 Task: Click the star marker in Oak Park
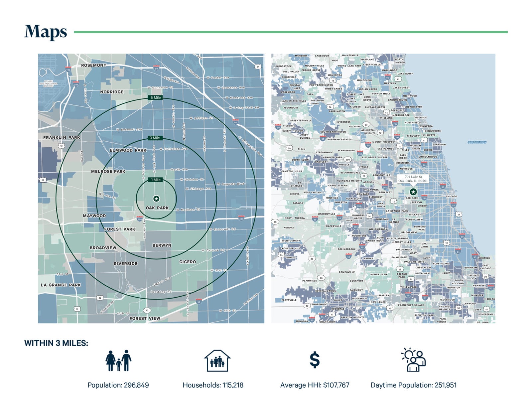click(x=156, y=199)
